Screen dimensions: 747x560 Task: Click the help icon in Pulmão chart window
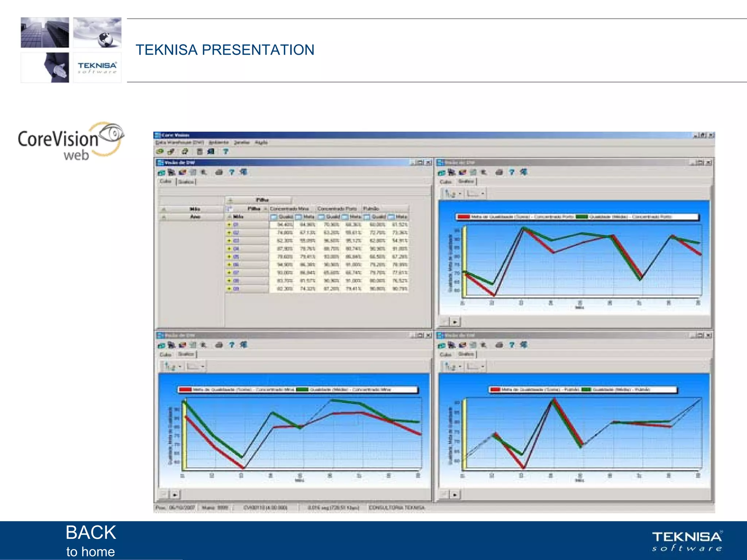512,345
